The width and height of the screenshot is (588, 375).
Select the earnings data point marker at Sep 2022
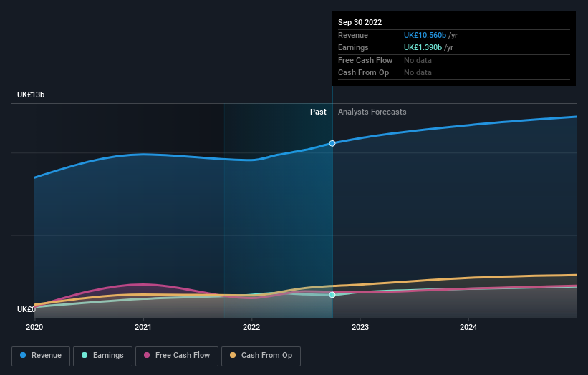pyautogui.click(x=332, y=295)
